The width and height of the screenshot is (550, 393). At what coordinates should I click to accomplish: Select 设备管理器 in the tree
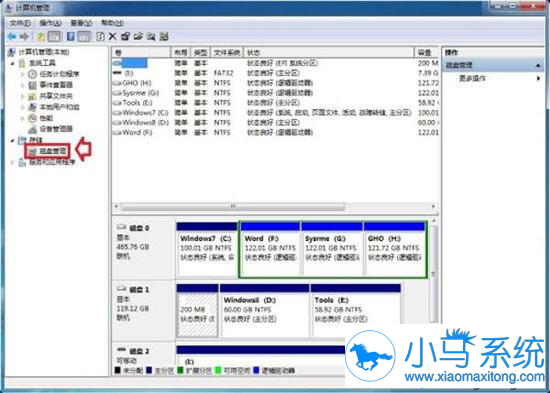[x=56, y=129]
